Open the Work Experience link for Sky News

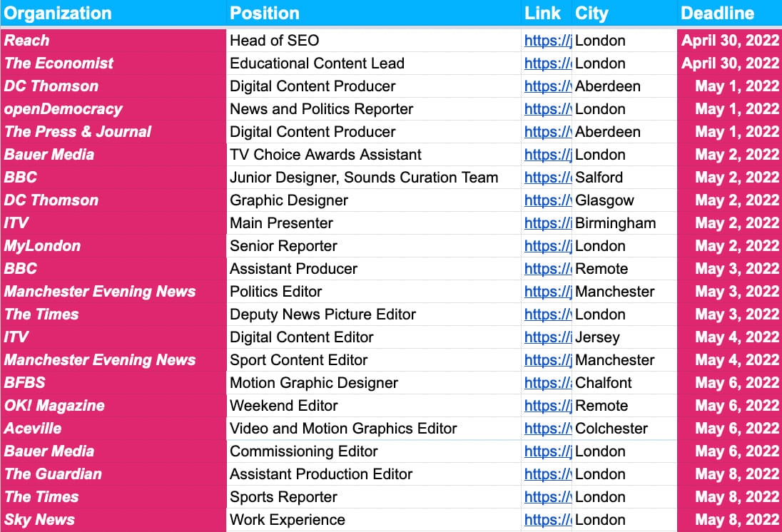click(x=547, y=520)
